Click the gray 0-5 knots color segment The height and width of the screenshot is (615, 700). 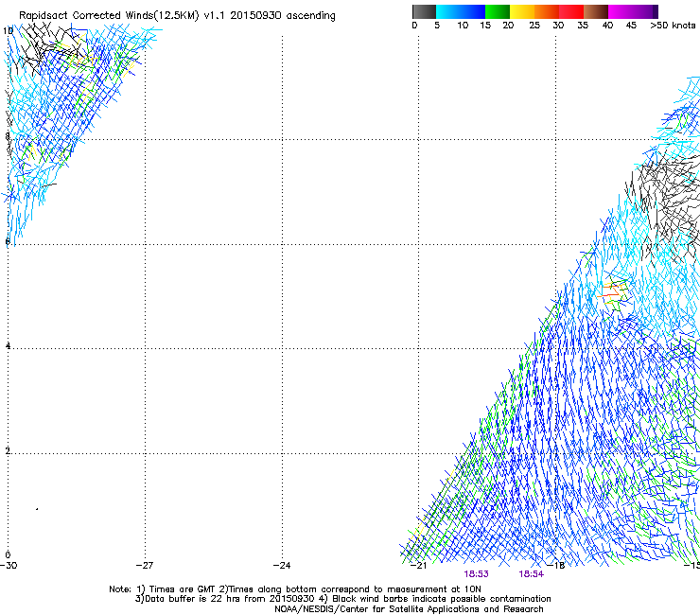(424, 11)
